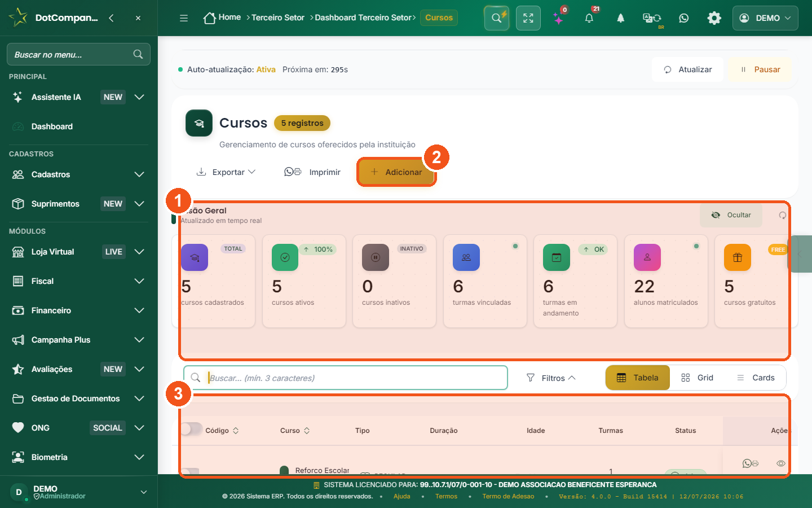Screen dimensions: 812x508
Task: Click WhatsApp print icon in Reforco Escolar row
Action: coord(751,463)
